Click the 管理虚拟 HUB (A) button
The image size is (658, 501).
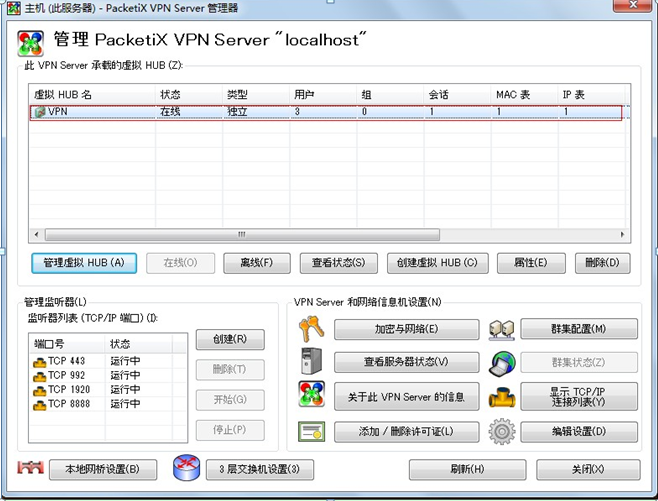[84, 263]
